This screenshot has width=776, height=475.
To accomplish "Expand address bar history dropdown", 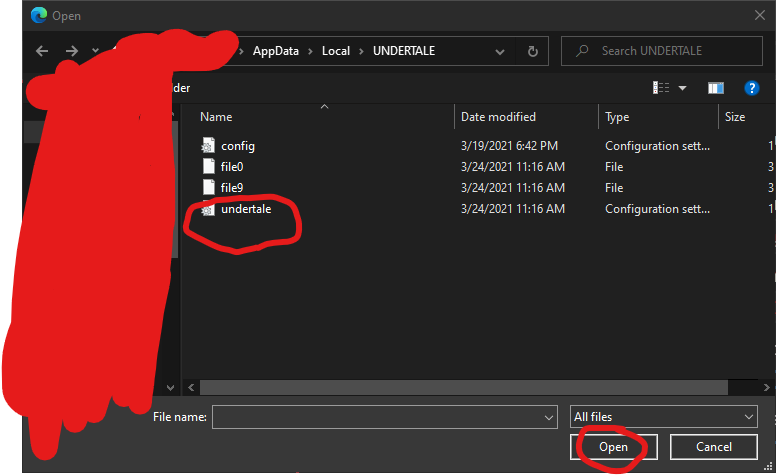I will point(500,51).
